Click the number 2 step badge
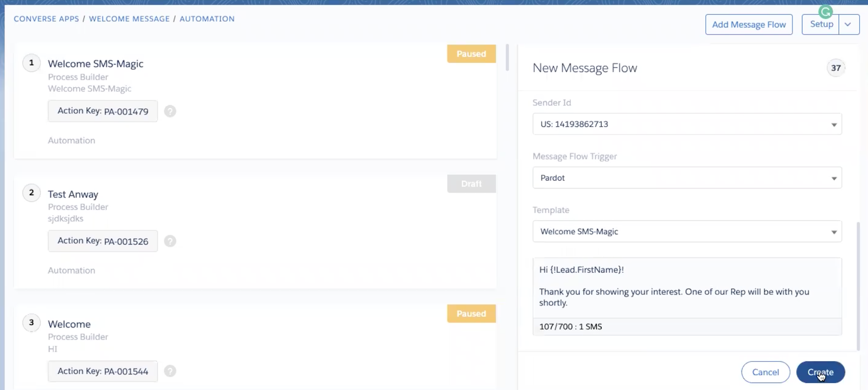Image resolution: width=868 pixels, height=390 pixels. [x=31, y=193]
